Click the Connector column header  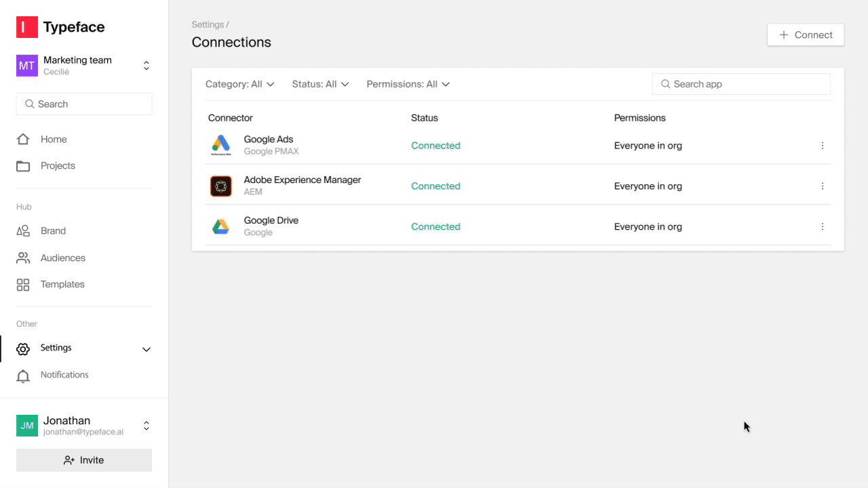coord(231,118)
